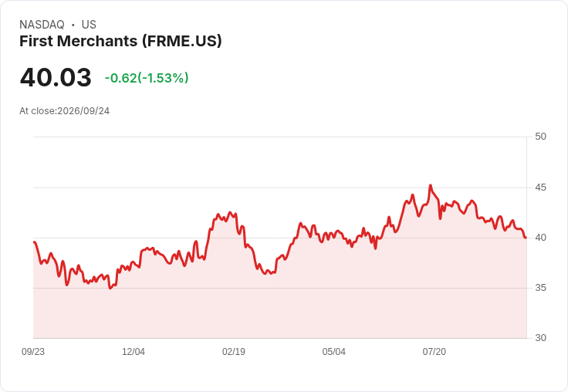Click the 07/20 x-axis date label
The height and width of the screenshot is (392, 568).
tap(434, 352)
